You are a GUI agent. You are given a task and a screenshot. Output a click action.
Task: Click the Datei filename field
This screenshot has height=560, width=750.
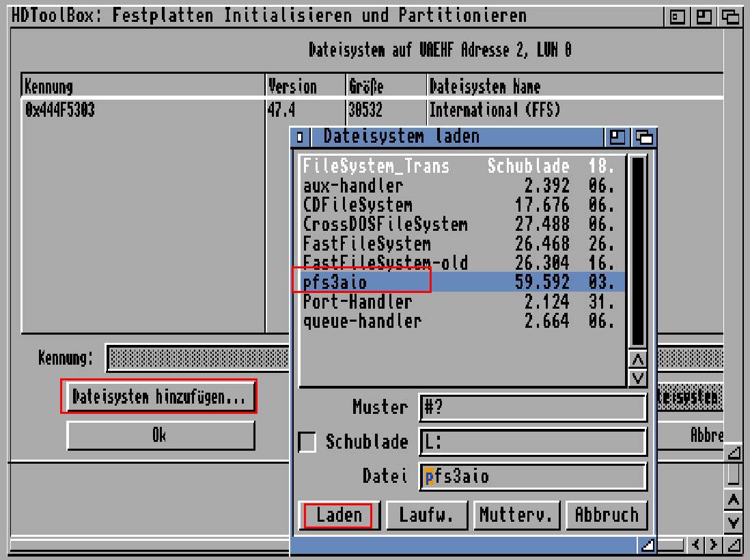(x=532, y=477)
